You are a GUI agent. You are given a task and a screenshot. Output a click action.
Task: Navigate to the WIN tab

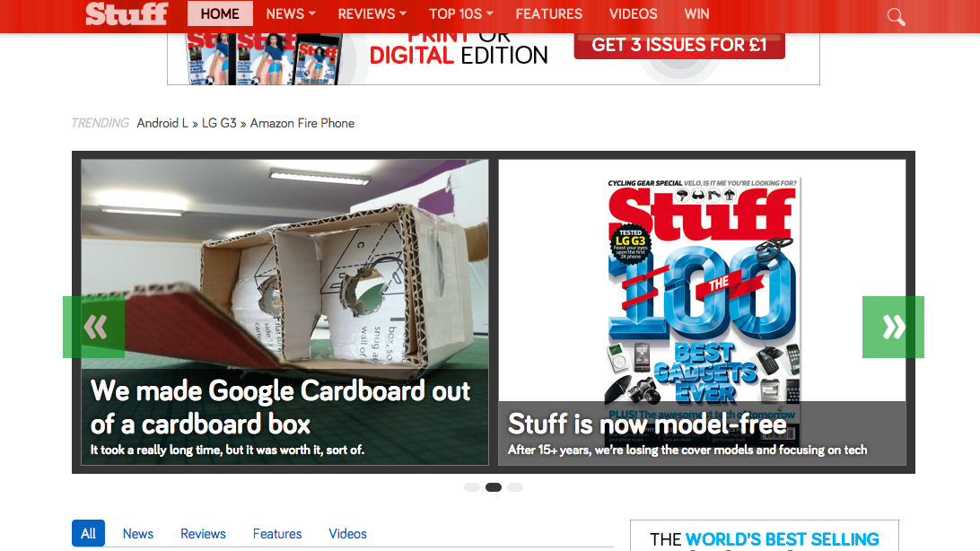(696, 13)
